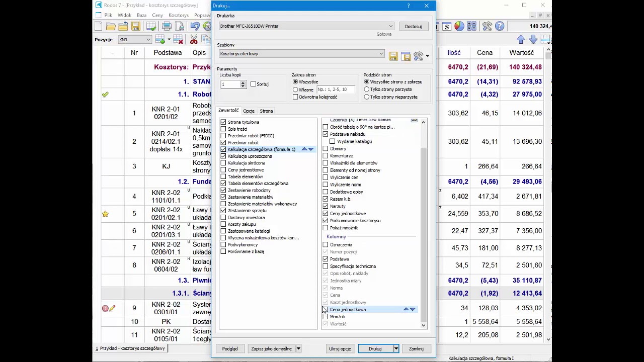
Task: Click the save-as template icon in Szablony row
Action: point(406,56)
